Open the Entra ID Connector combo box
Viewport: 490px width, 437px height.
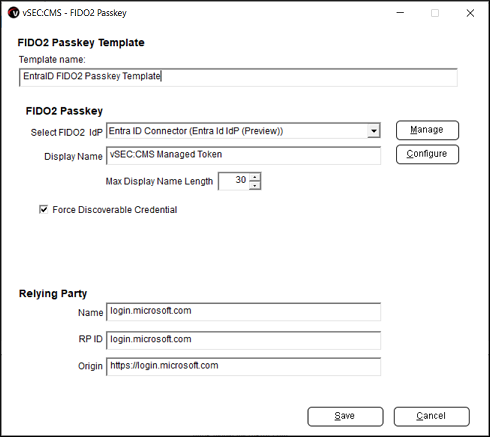click(x=243, y=131)
